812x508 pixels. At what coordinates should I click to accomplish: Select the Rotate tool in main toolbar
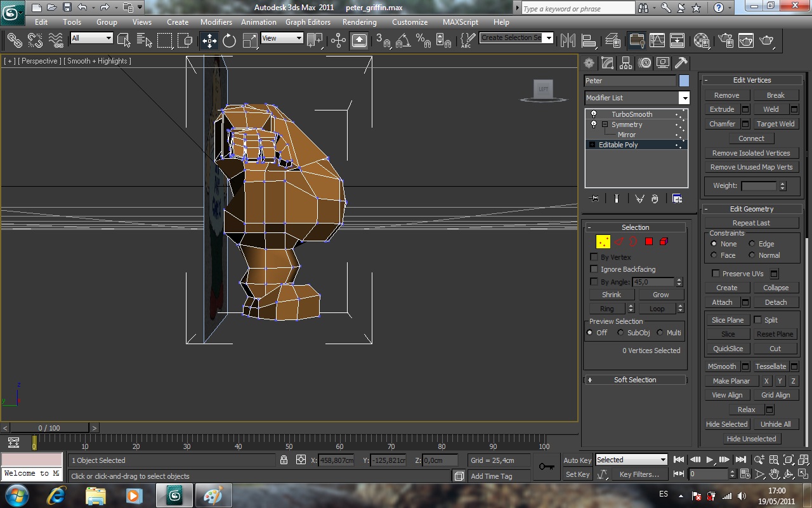pyautogui.click(x=230, y=41)
